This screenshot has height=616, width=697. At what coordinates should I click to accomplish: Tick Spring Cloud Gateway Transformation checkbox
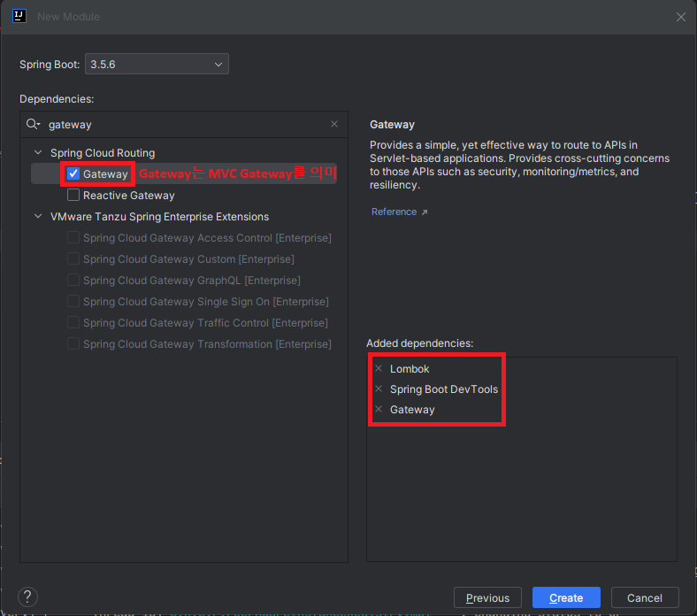pos(73,343)
